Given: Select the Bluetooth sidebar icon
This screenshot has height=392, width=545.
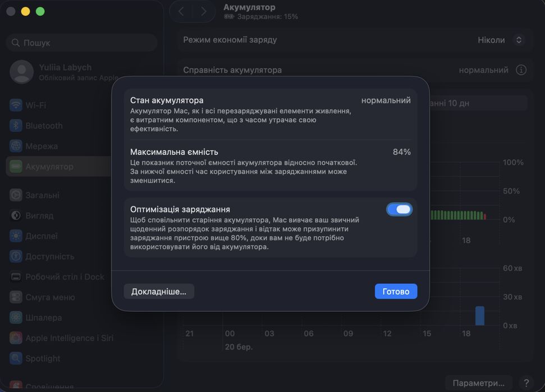Looking at the screenshot, I should coord(16,126).
